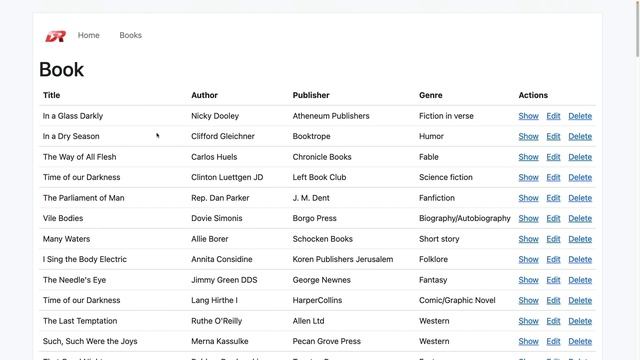Delete the book In a Glass Darkly
This screenshot has width=640, height=360.
click(580, 116)
